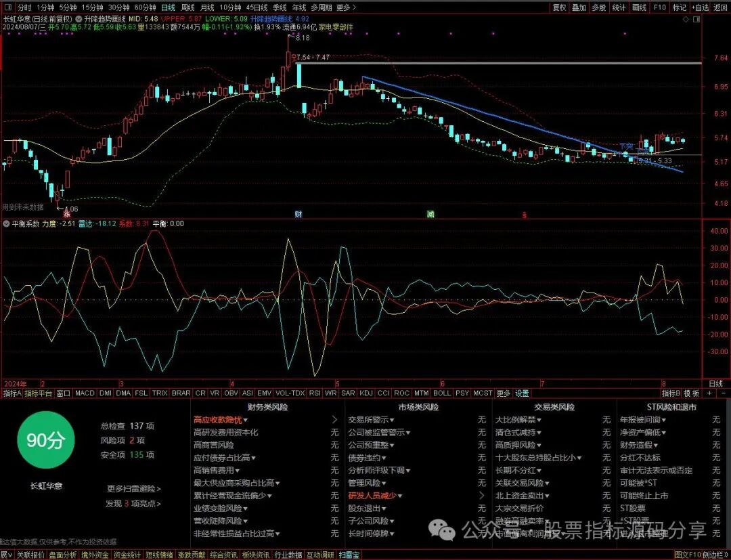
Task: Select the MACD indicator tab
Action: pyautogui.click(x=85, y=393)
